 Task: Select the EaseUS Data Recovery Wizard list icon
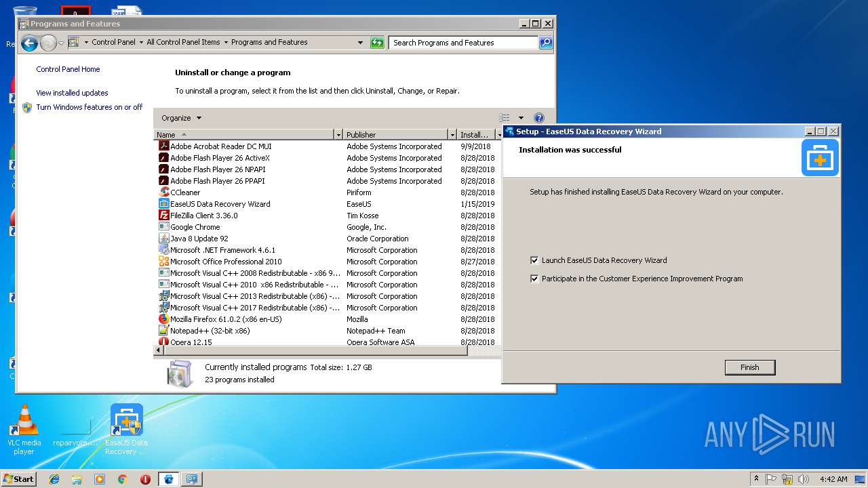pos(163,203)
